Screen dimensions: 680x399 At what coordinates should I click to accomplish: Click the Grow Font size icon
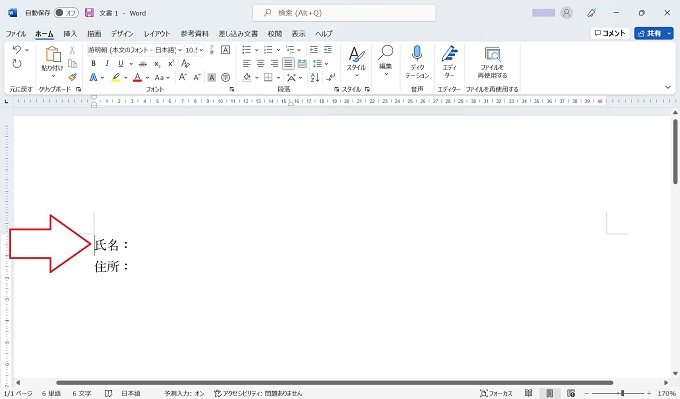pyautogui.click(x=183, y=77)
